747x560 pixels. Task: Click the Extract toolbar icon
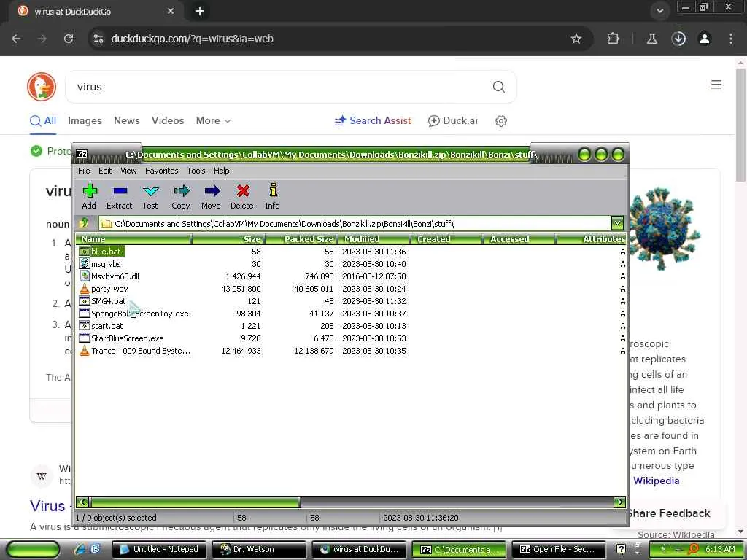coord(120,191)
